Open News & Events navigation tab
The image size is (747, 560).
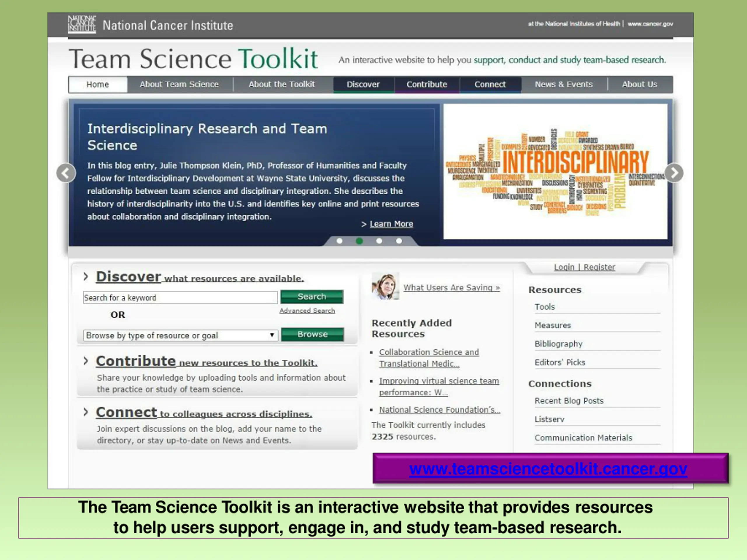[x=564, y=84]
